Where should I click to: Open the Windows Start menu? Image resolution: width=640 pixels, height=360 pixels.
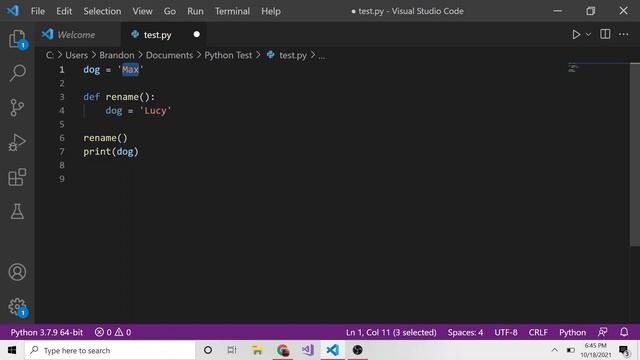[x=12, y=350]
